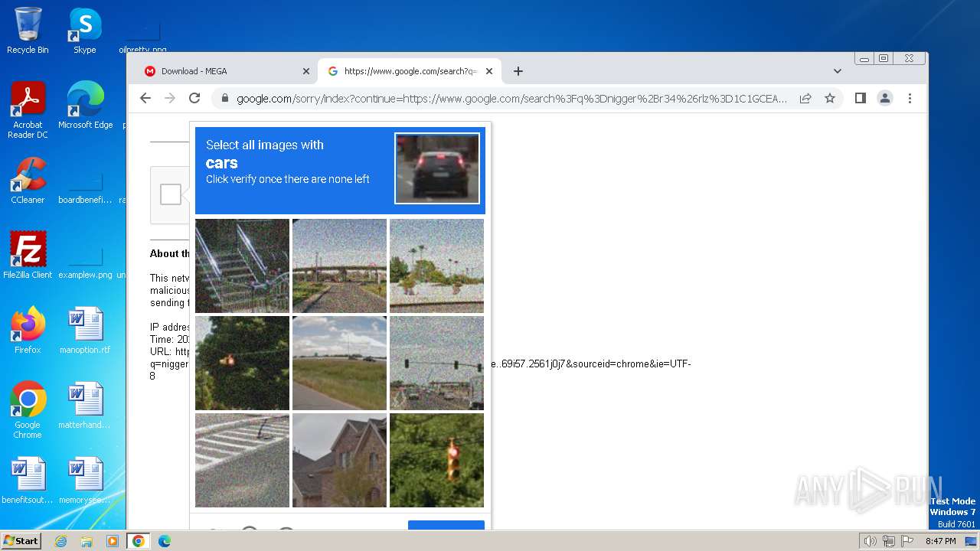Screen dimensions: 980x551
Task: Open the network tray icon
Action: pyautogui.click(x=889, y=541)
